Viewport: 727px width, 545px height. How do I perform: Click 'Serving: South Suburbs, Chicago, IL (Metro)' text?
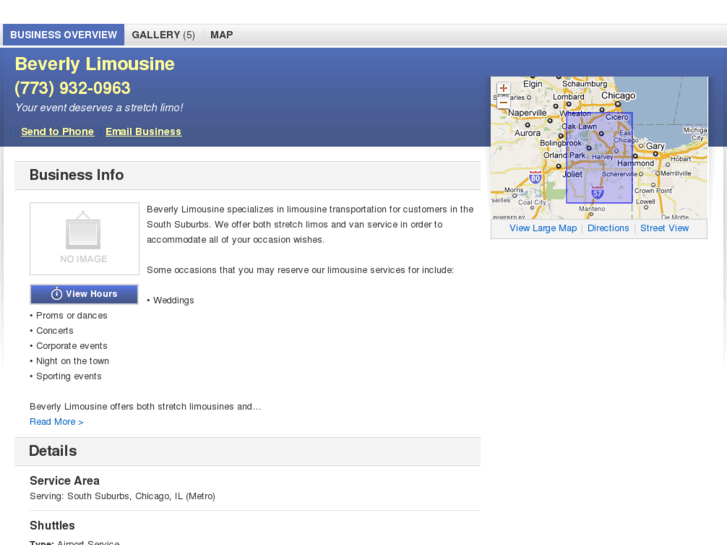[x=122, y=496]
